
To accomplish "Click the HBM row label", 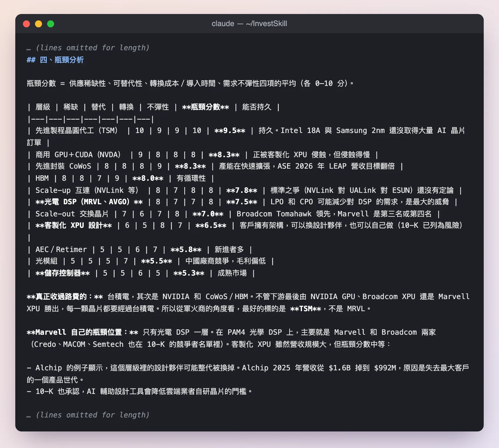I will coord(42,178).
